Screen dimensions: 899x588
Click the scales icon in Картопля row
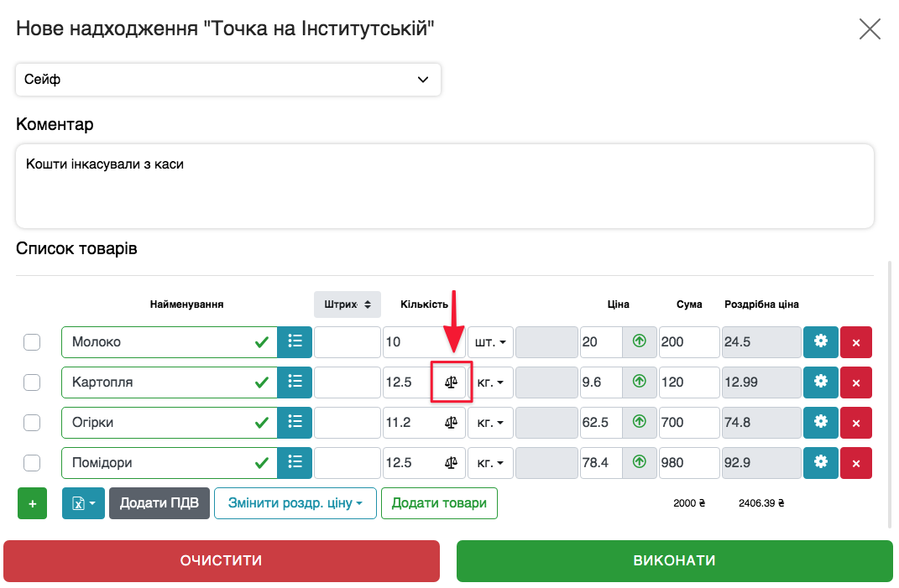(x=452, y=382)
